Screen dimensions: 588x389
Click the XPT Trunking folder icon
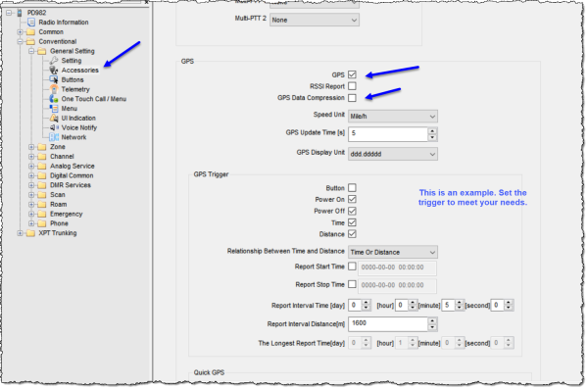(x=30, y=233)
